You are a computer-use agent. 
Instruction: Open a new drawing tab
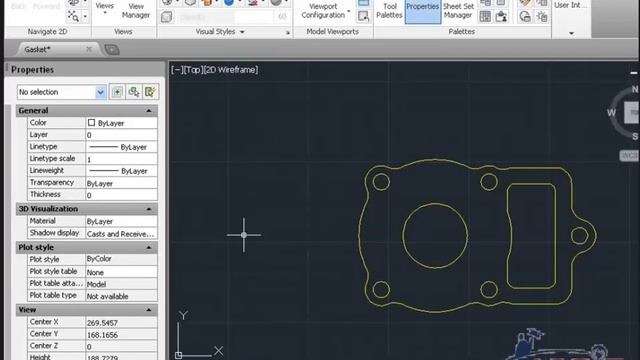(111, 50)
